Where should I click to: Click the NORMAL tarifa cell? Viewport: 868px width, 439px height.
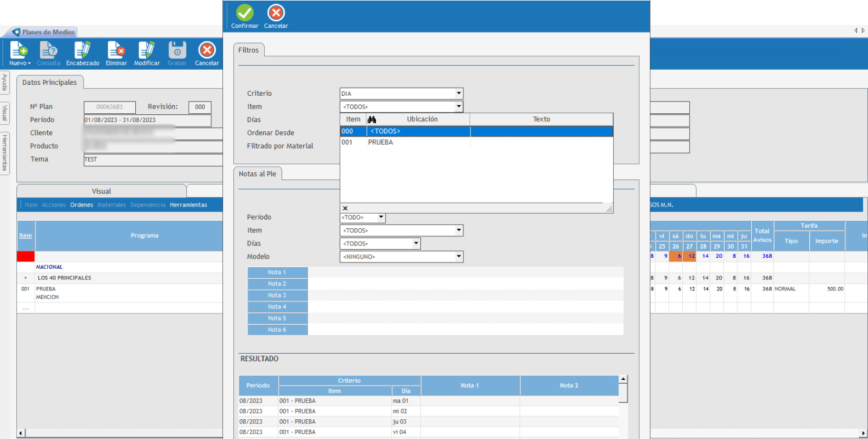click(x=791, y=289)
